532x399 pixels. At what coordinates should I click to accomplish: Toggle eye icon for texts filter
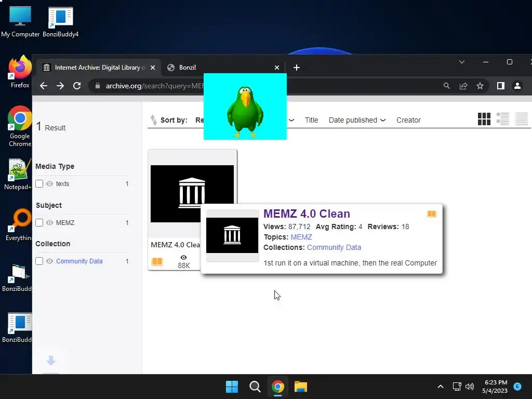(49, 183)
